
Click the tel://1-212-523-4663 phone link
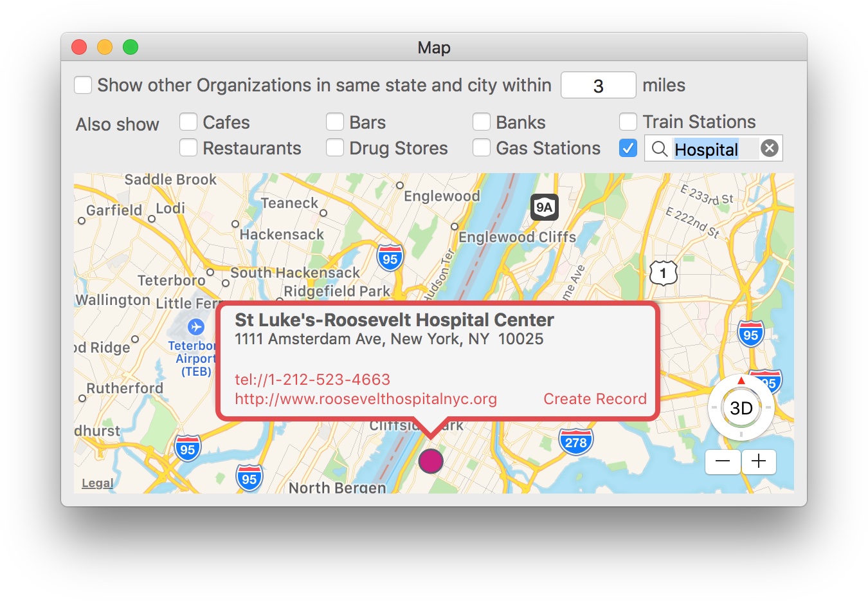tap(312, 380)
